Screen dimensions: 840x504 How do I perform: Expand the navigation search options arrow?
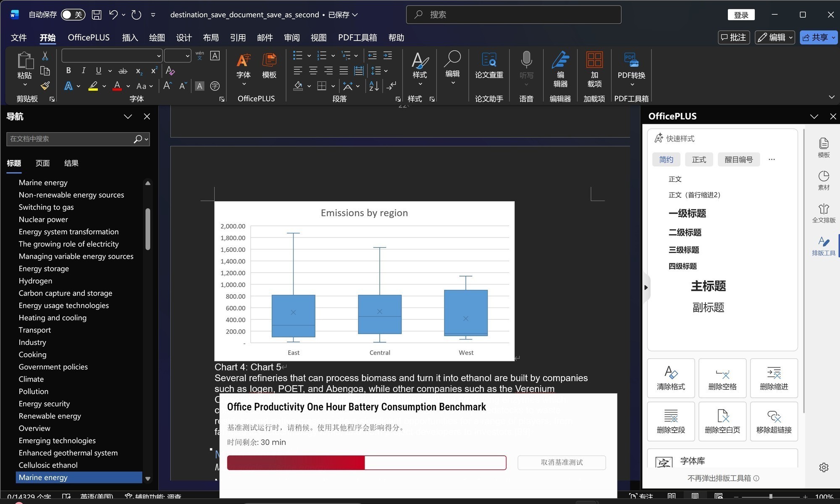147,139
